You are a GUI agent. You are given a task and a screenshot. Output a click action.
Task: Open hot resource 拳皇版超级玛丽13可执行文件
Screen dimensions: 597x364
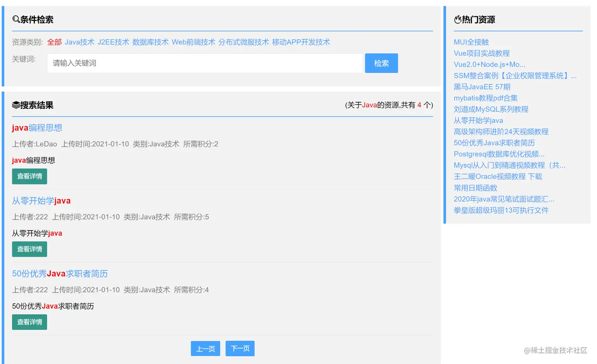501,210
